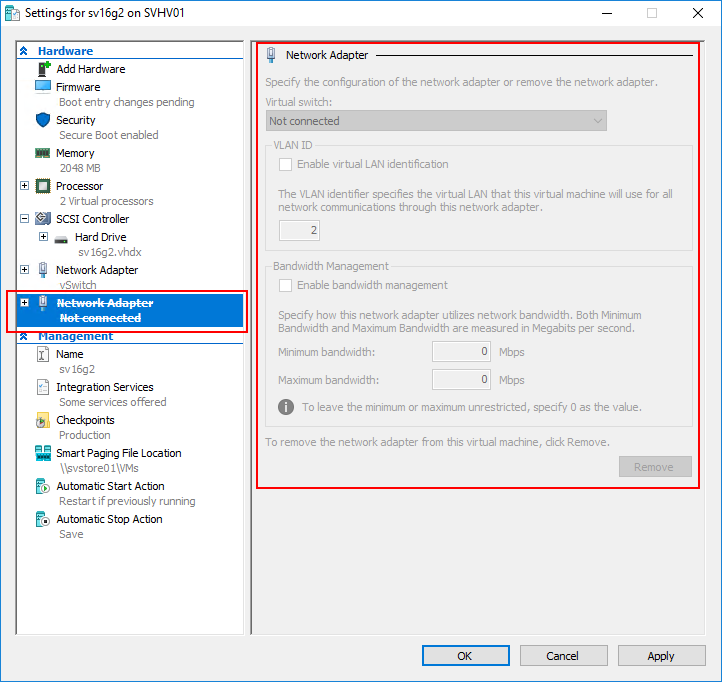722x682 pixels.
Task: Click the "Save" text under Automatic Stop Action
Action: pos(71,534)
